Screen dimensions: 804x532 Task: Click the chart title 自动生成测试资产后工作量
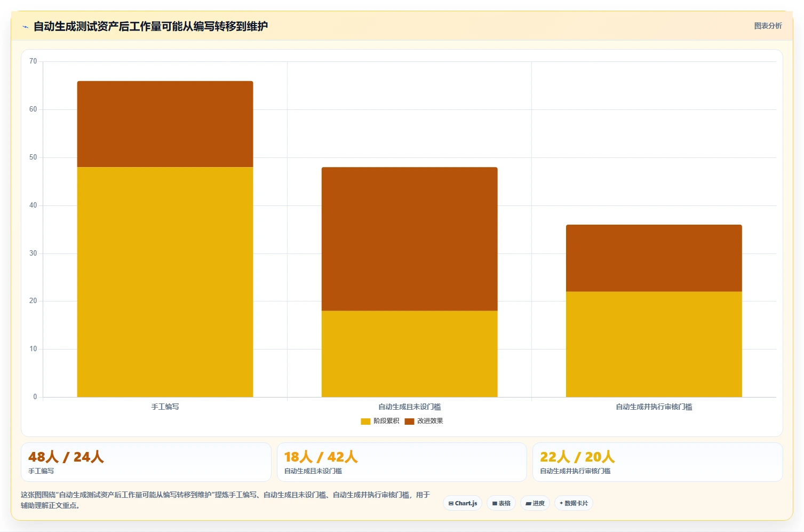(150, 26)
